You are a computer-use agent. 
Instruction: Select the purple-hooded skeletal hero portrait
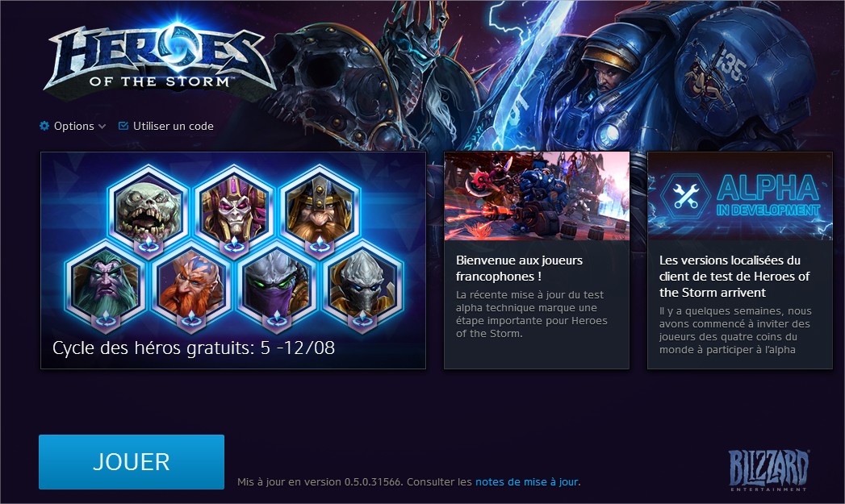click(234, 208)
